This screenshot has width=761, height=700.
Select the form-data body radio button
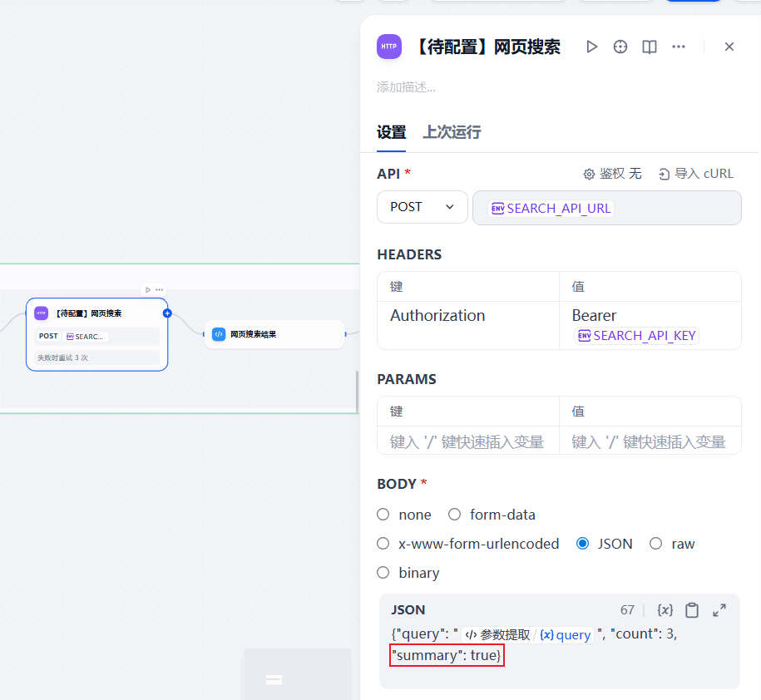pyautogui.click(x=454, y=515)
